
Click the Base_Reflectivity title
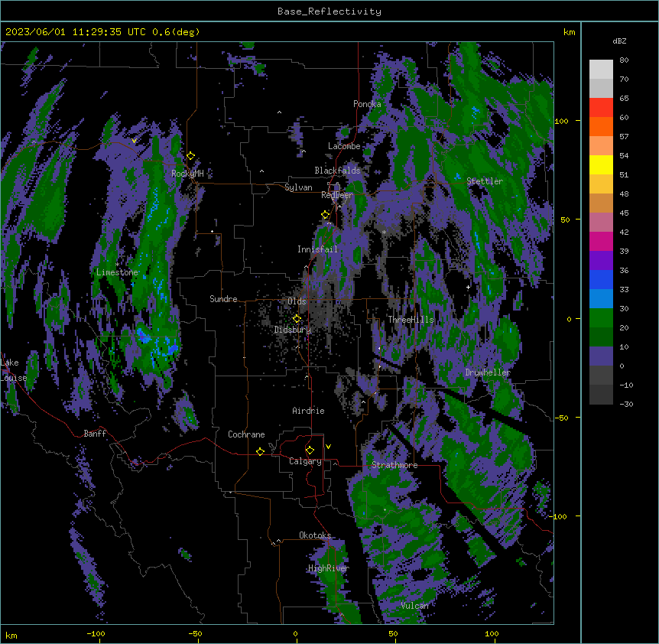329,11
